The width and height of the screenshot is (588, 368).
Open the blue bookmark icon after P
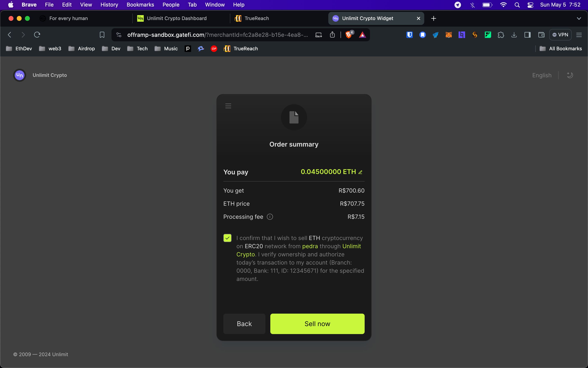click(x=201, y=49)
